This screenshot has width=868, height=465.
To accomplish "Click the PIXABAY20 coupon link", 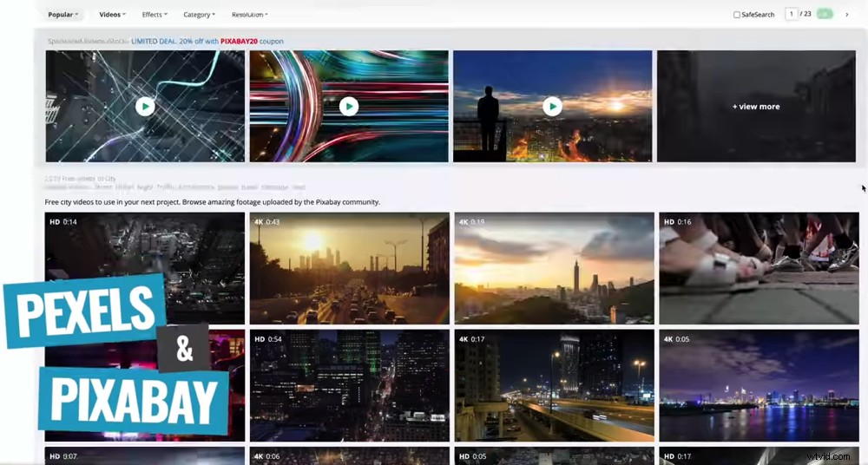I will pyautogui.click(x=240, y=41).
